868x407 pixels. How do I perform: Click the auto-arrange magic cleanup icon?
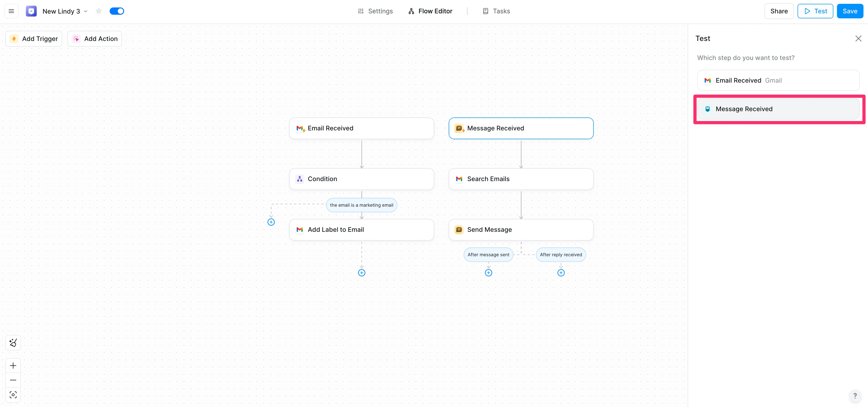click(x=13, y=343)
